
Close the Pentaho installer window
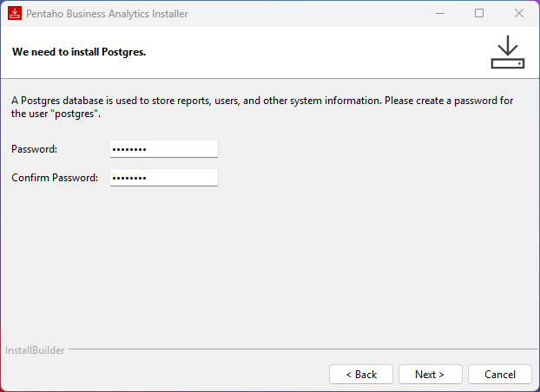[518, 14]
